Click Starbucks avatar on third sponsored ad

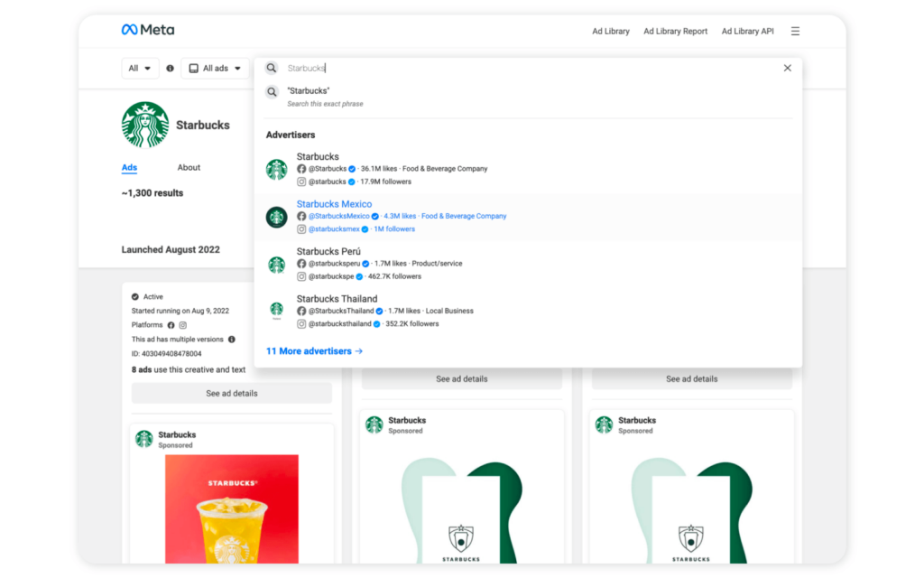click(x=604, y=424)
